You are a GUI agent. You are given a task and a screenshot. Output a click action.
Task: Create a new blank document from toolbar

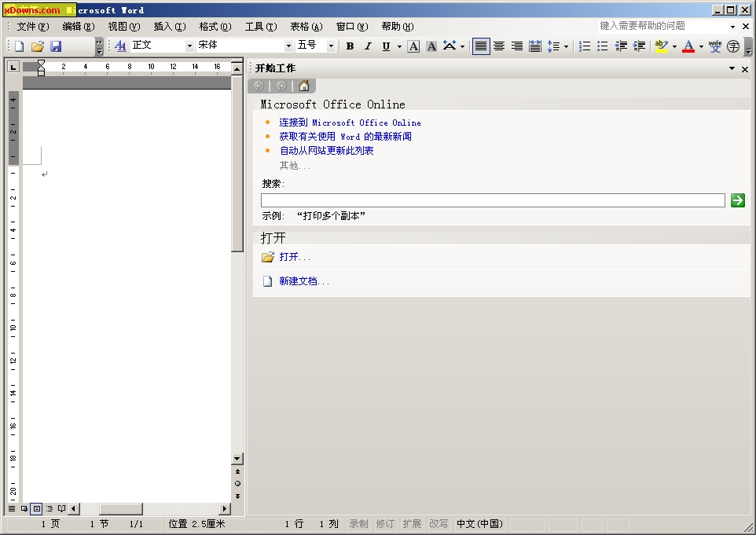(20, 46)
